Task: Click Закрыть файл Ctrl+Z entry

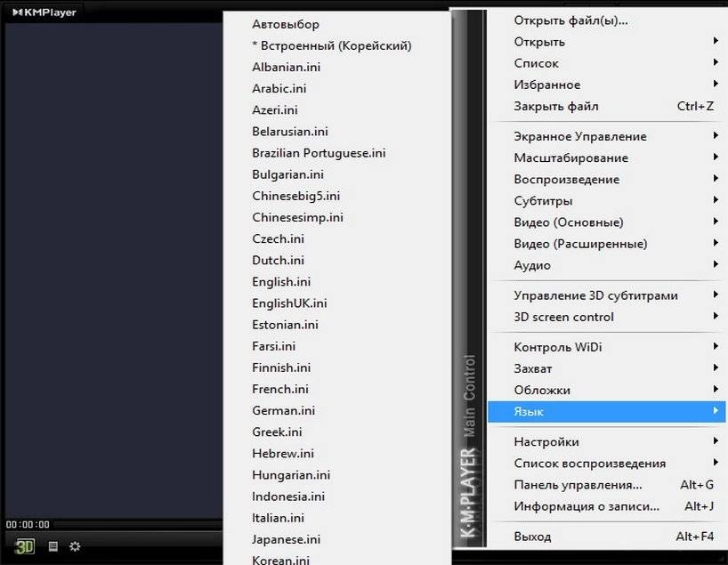Action: pyautogui.click(x=606, y=106)
